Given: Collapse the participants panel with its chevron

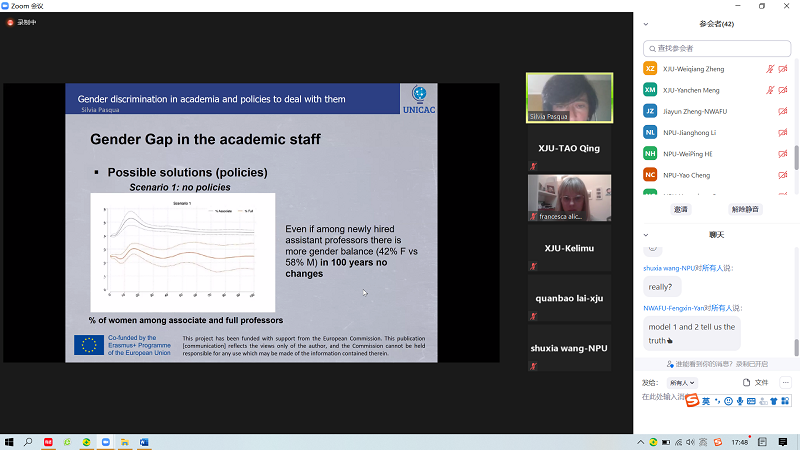Looking at the screenshot, I should [x=646, y=24].
